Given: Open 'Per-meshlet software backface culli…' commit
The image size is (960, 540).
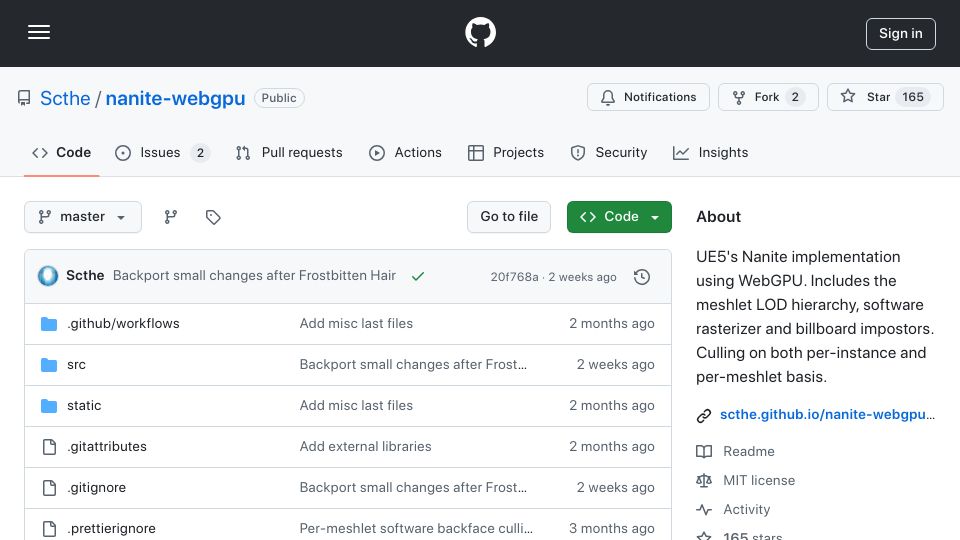Looking at the screenshot, I should click(416, 528).
